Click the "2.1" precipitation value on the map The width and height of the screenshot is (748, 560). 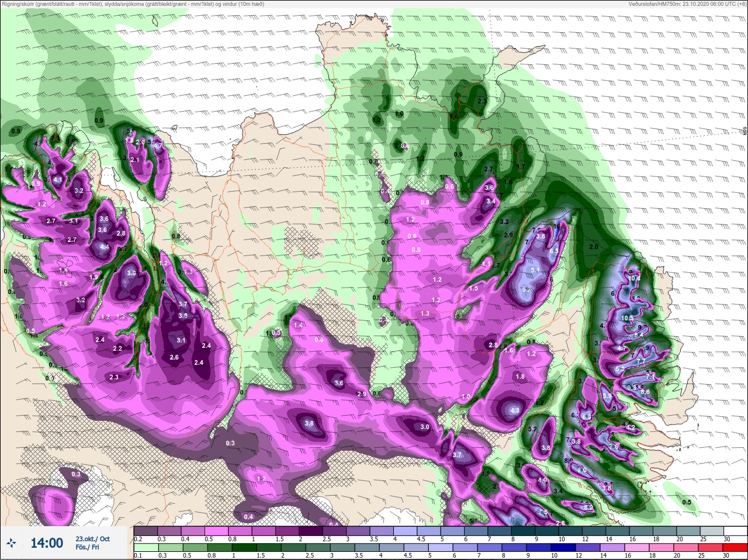tap(135, 160)
